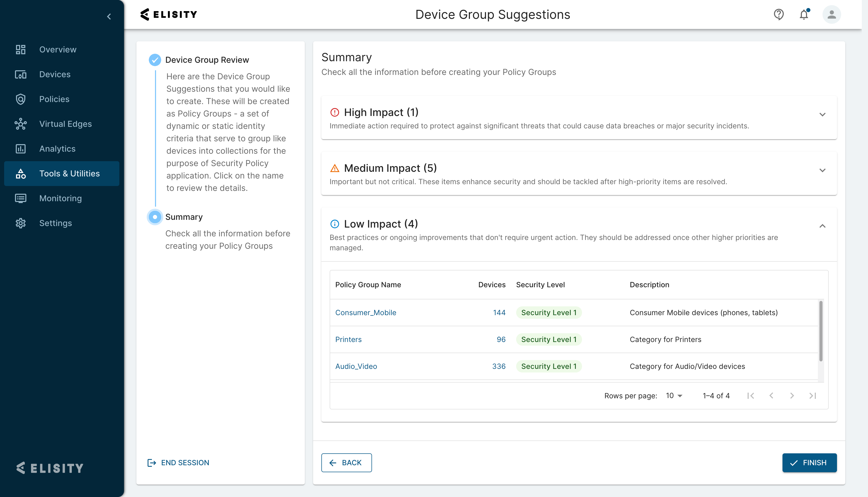868x497 pixels.
Task: Click 'Category for Audio/Video devices' description
Action: pos(687,366)
